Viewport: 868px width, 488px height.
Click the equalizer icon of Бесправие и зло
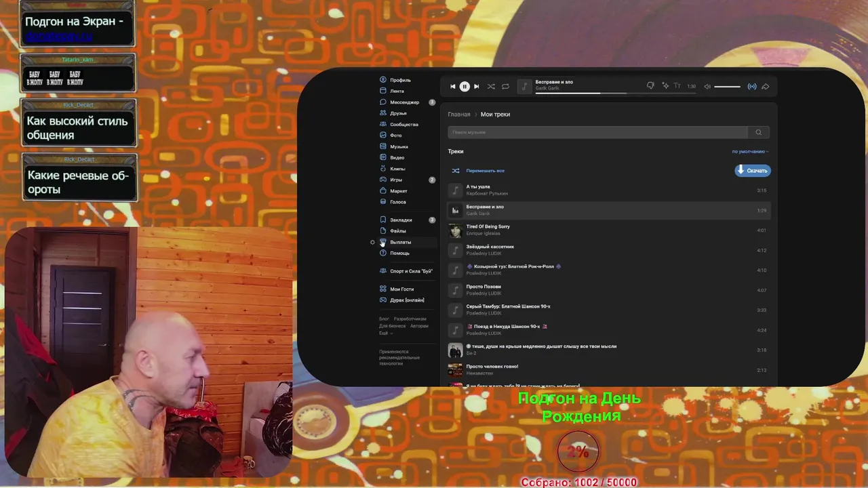[x=455, y=210]
